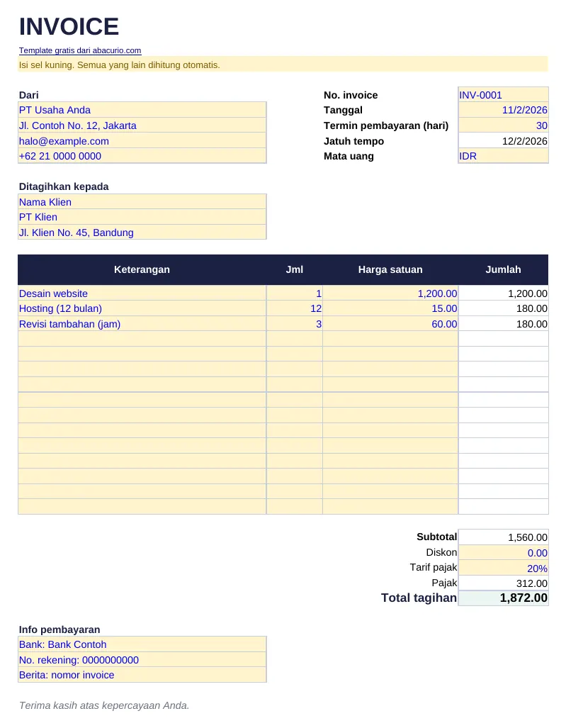
Task: Select the Mata uang label
Action: (x=349, y=156)
